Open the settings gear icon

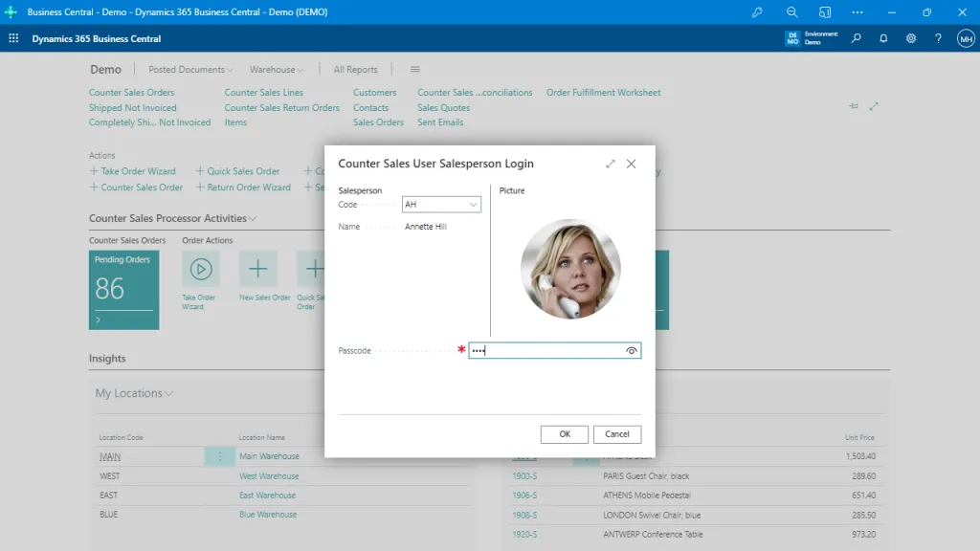tap(910, 37)
